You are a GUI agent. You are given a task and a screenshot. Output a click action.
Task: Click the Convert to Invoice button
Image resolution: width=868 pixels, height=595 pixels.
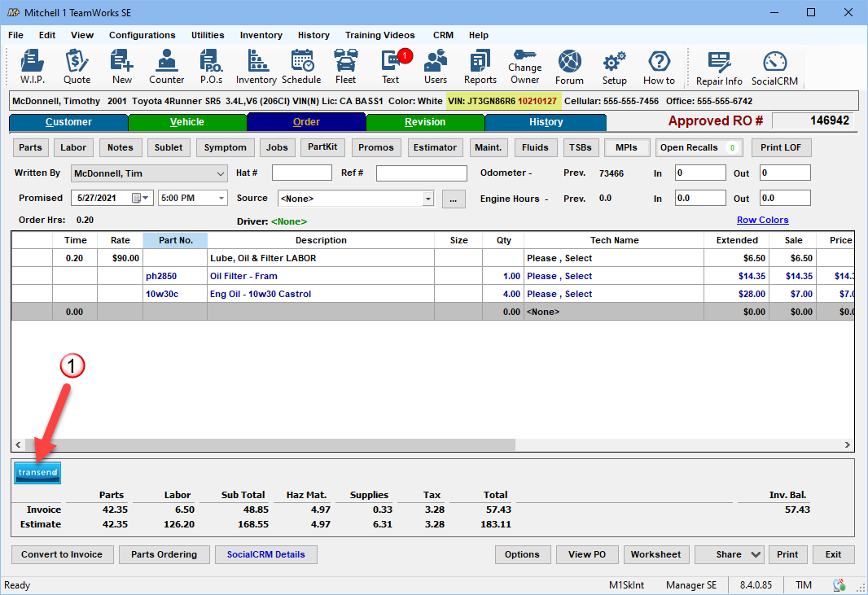pos(62,554)
